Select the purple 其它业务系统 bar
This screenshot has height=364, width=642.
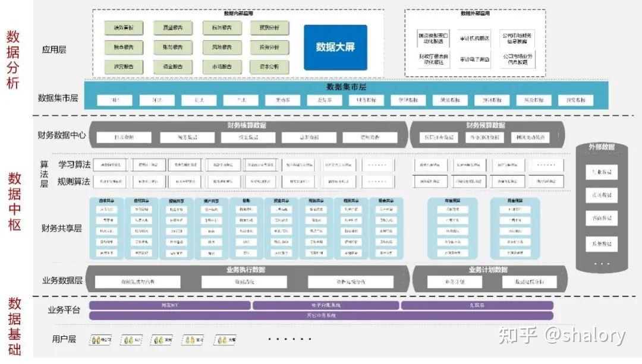[322, 316]
